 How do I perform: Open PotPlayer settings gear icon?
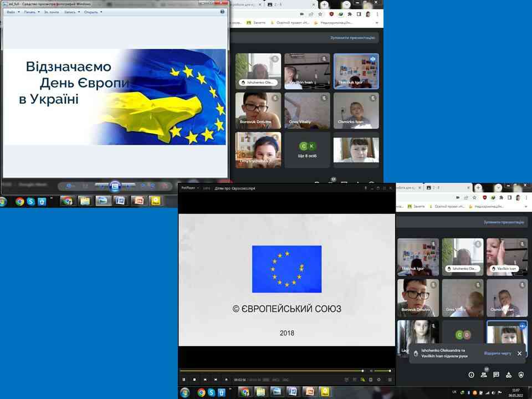[379, 379]
